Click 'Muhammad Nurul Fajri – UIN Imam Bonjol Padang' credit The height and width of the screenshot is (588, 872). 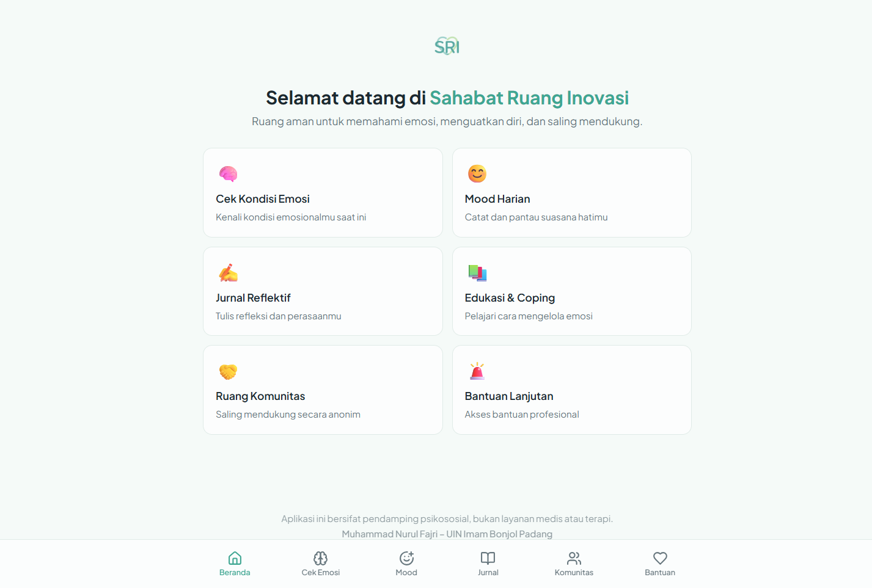tap(447, 534)
